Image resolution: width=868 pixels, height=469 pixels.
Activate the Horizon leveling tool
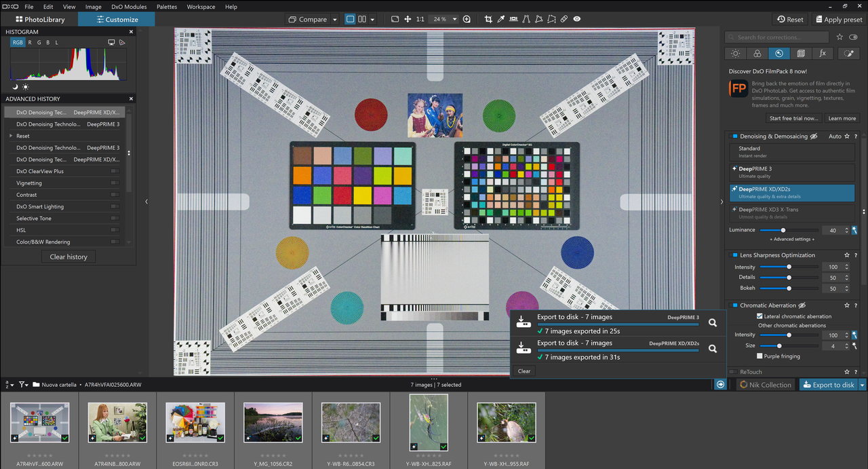(x=513, y=19)
